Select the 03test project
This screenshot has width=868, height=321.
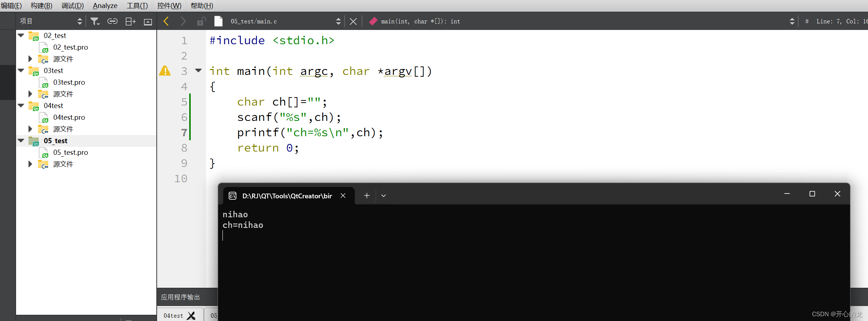53,70
